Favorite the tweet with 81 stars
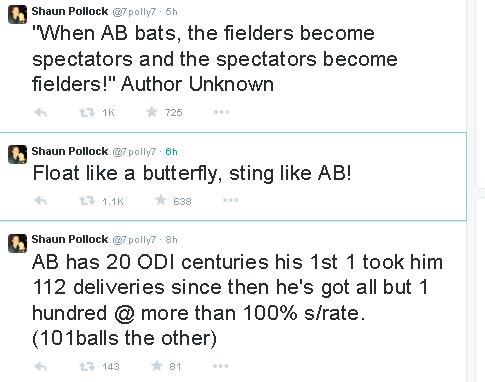Image resolution: width=485 pixels, height=382 pixels. click(157, 366)
